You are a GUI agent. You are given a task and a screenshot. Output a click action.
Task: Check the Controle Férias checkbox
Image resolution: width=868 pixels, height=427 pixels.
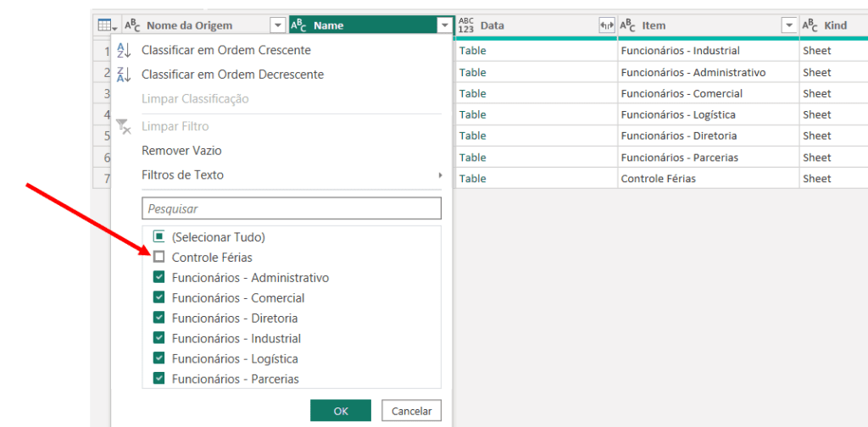coord(159,258)
